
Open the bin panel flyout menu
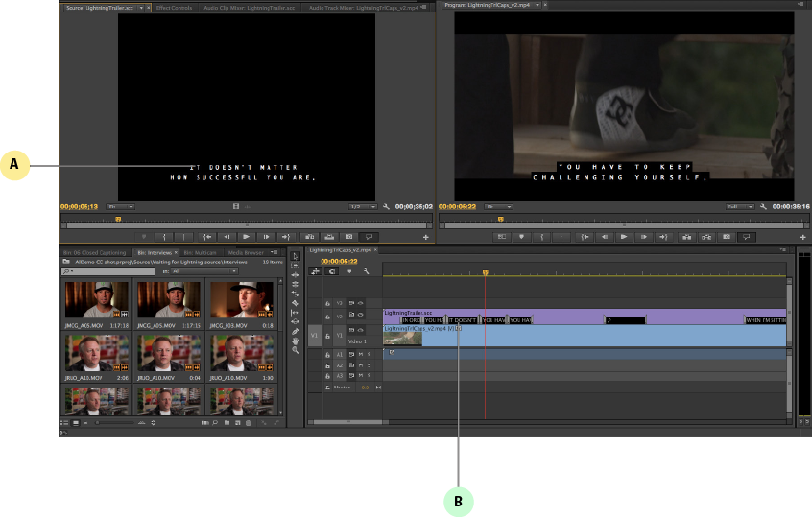click(x=274, y=252)
